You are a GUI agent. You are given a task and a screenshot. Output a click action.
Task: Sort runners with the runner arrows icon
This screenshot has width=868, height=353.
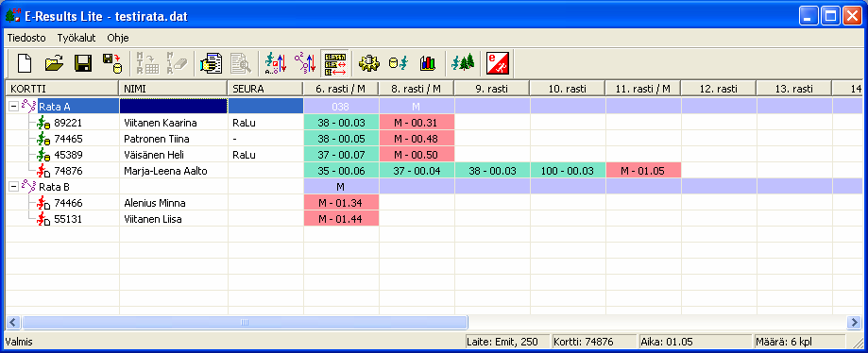coord(276,63)
